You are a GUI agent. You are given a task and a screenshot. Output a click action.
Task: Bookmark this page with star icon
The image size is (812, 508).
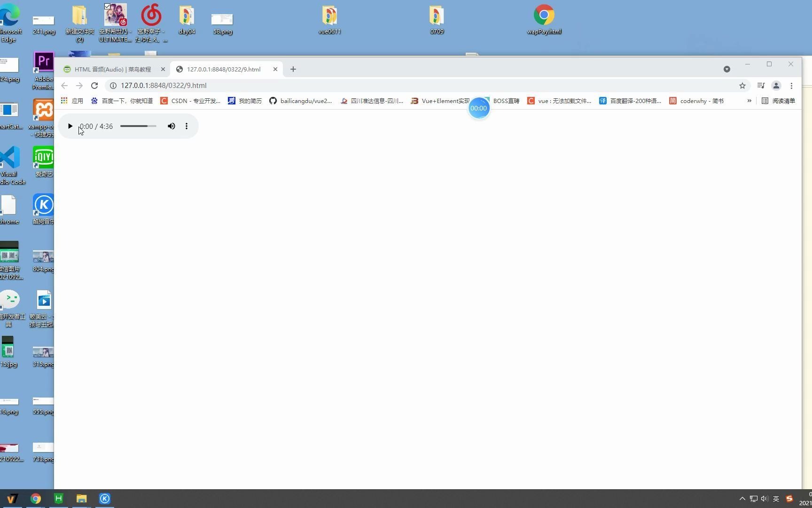(742, 86)
